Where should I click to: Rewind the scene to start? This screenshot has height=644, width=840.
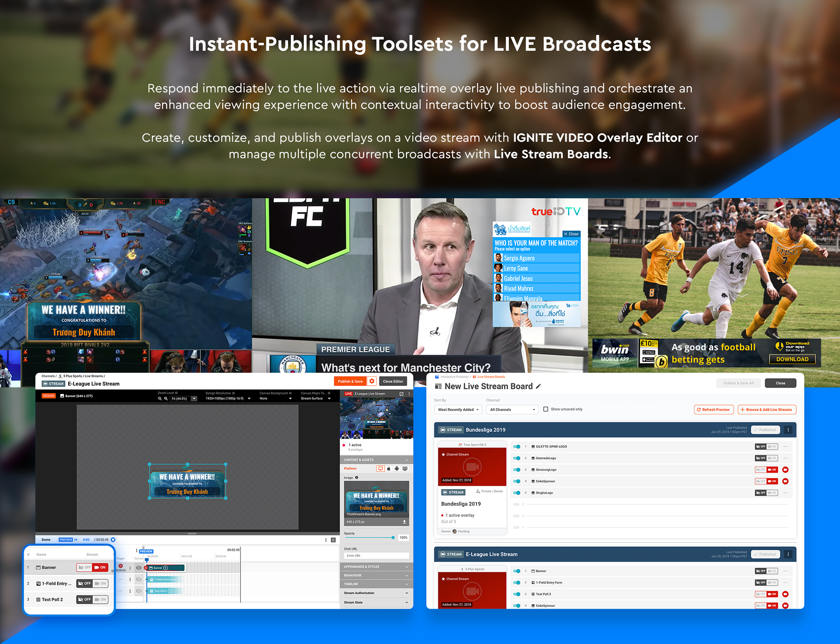coord(76,539)
